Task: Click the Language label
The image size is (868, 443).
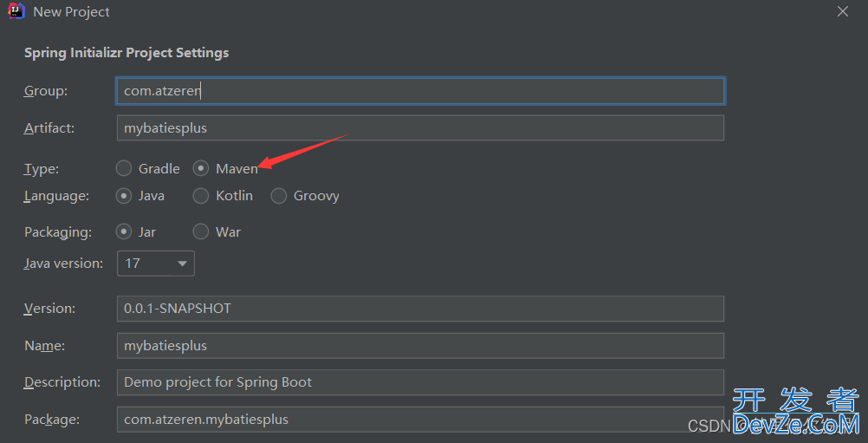Action: (56, 196)
